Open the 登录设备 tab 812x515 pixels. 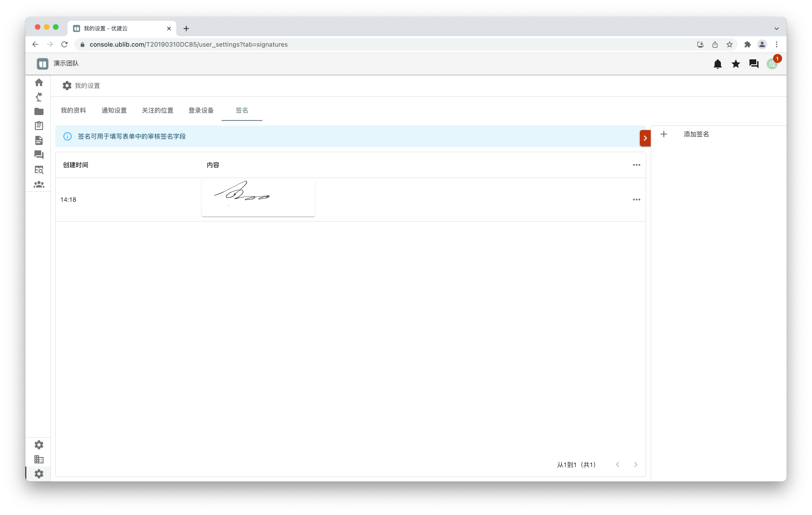pyautogui.click(x=201, y=111)
